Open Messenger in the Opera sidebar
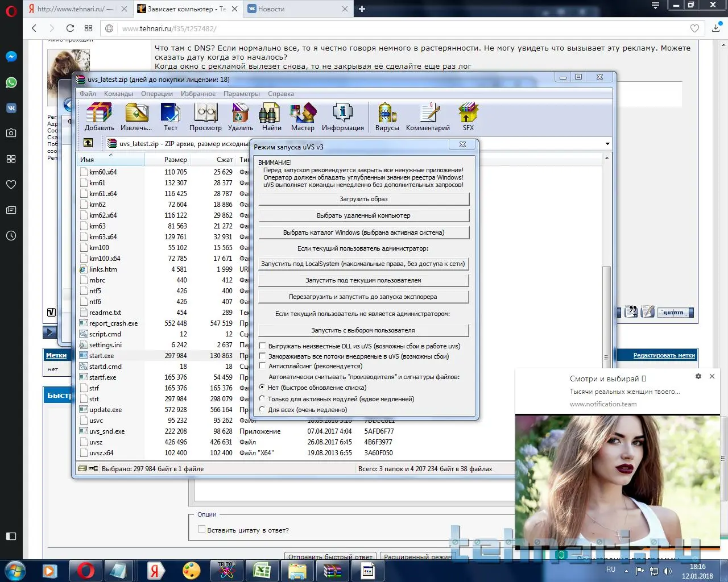This screenshot has width=728, height=582. coord(11,57)
